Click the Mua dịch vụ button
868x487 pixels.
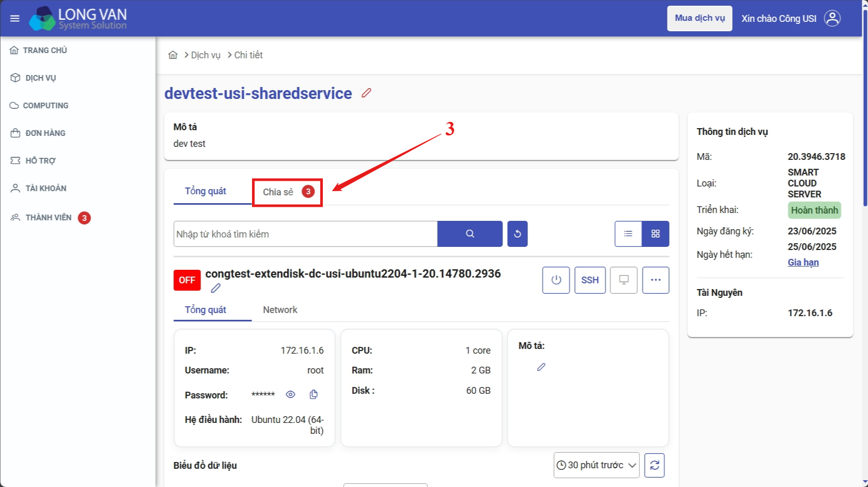(x=700, y=18)
